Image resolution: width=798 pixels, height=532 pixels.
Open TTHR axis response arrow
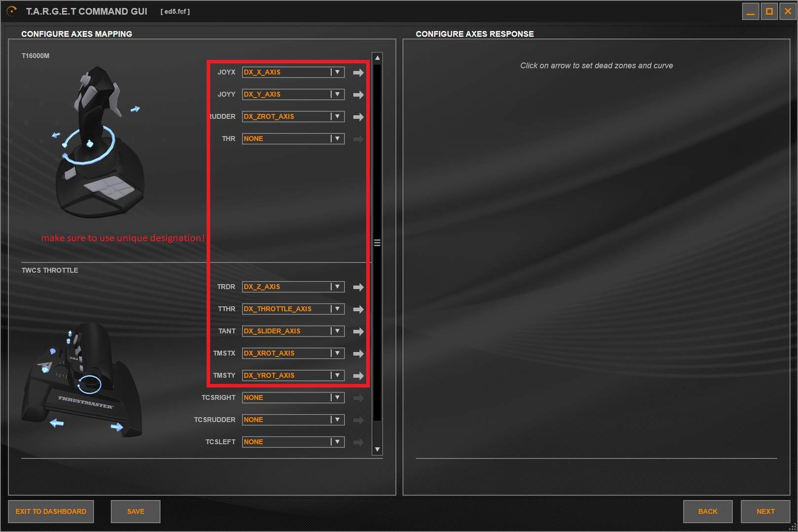point(358,309)
